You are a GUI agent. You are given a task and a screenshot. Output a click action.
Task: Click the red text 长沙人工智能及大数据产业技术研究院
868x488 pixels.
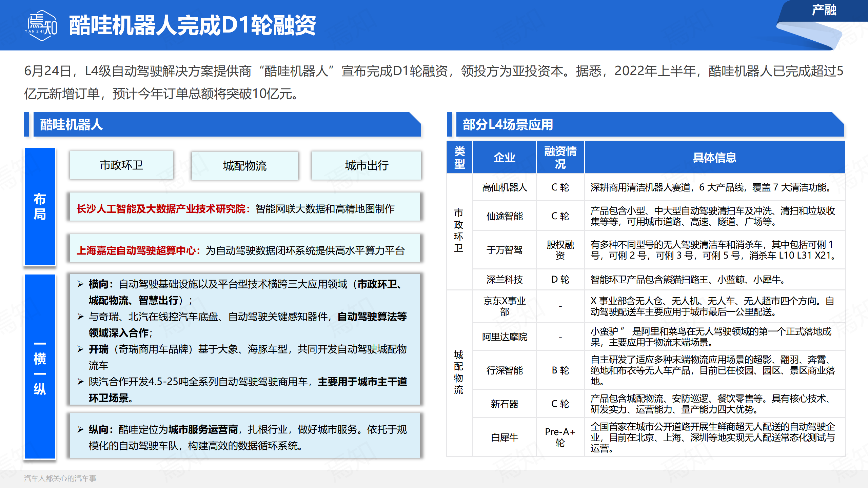click(161, 209)
